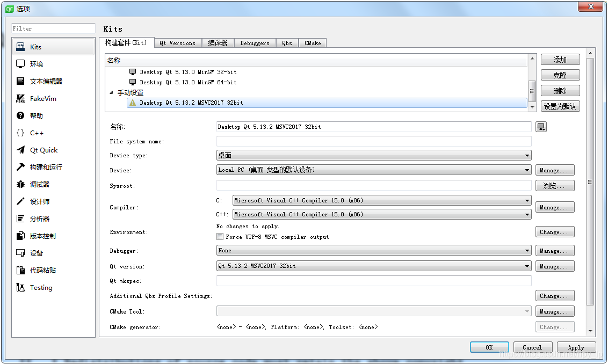Click the settings pane scrollbar down arrow
608x364 pixels.
tap(590, 331)
